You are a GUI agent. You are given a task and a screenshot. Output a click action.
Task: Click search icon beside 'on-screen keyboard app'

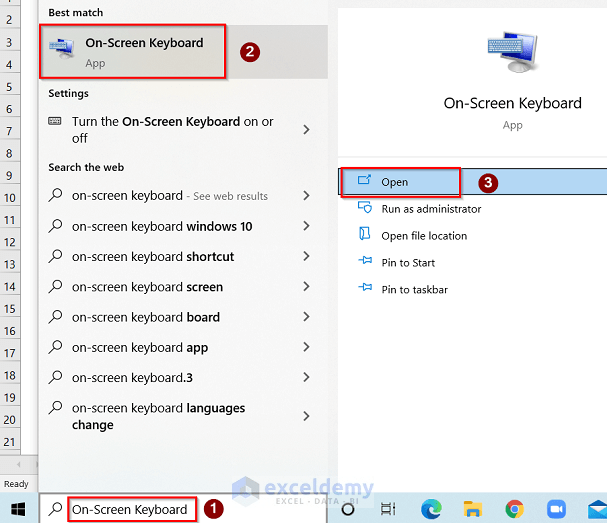(55, 347)
